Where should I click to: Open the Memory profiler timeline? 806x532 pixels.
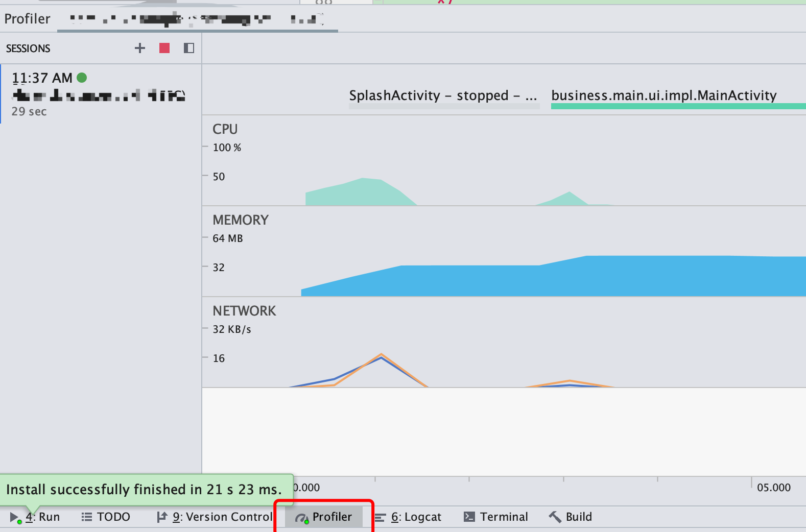(504, 251)
